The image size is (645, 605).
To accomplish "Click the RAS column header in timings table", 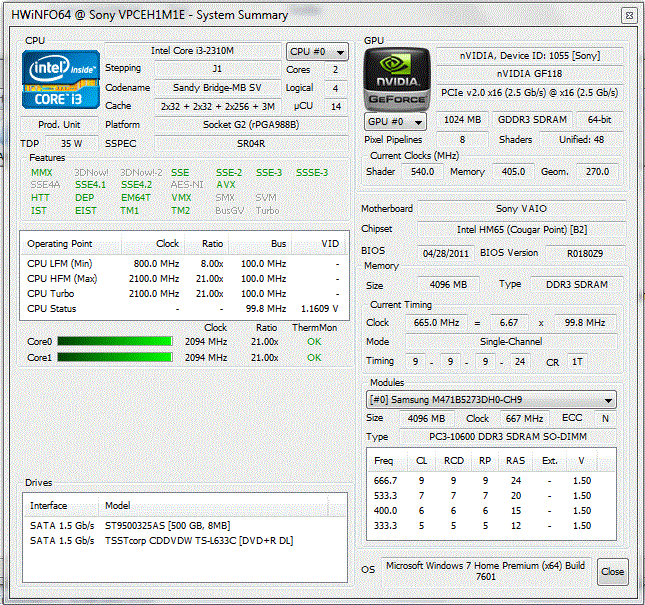I will click(x=515, y=461).
